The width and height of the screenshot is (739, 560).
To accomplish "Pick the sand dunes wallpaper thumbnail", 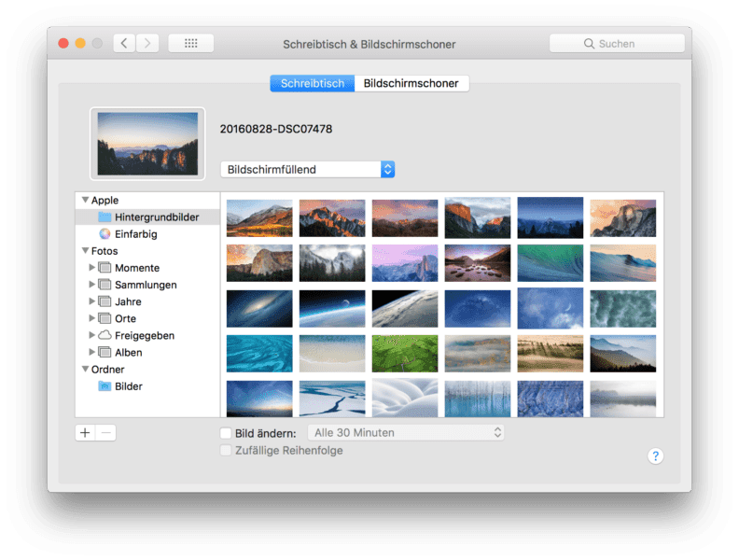I will pos(550,353).
